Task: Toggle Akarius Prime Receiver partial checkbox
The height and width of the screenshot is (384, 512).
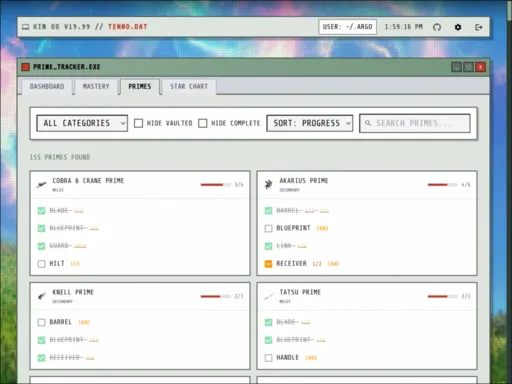Action: click(x=268, y=264)
